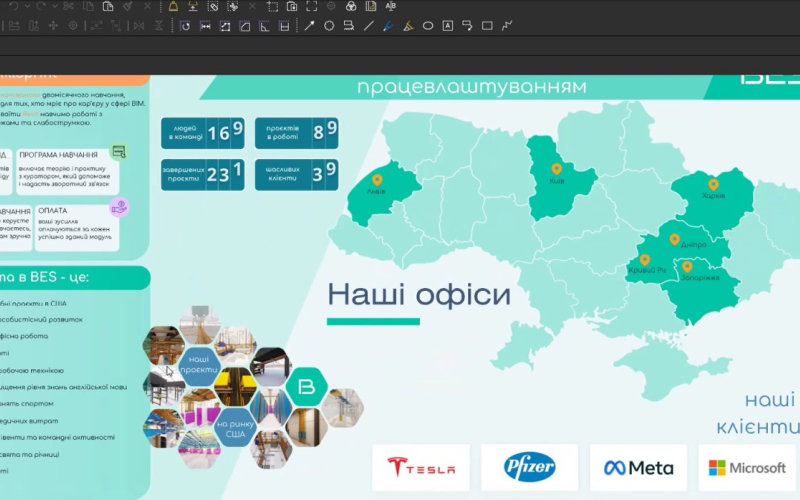Viewport: 800px width, 500px height.
Task: Click the 'ОПЛАТА' card title
Action: coord(53,210)
